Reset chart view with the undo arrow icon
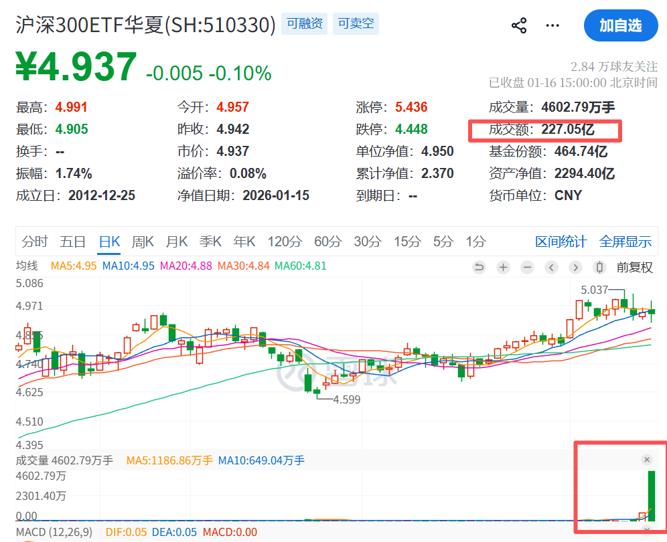The image size is (667, 542). coord(479,267)
